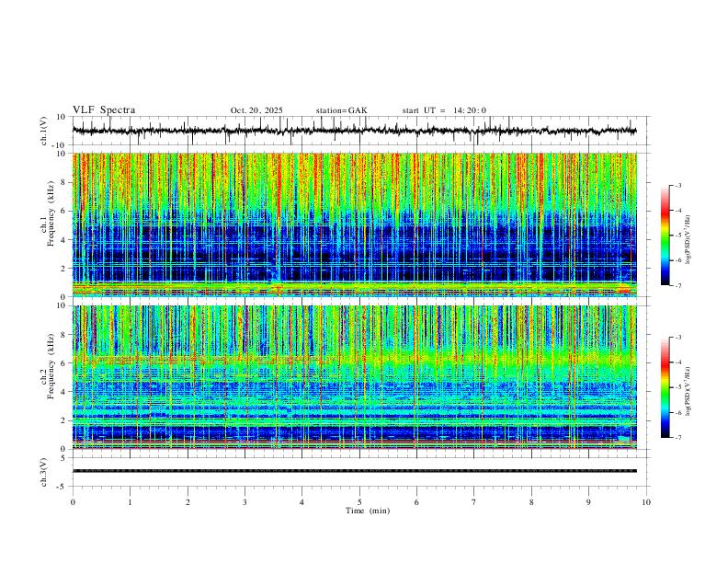Click the ch.1 waveform trace

[355, 131]
